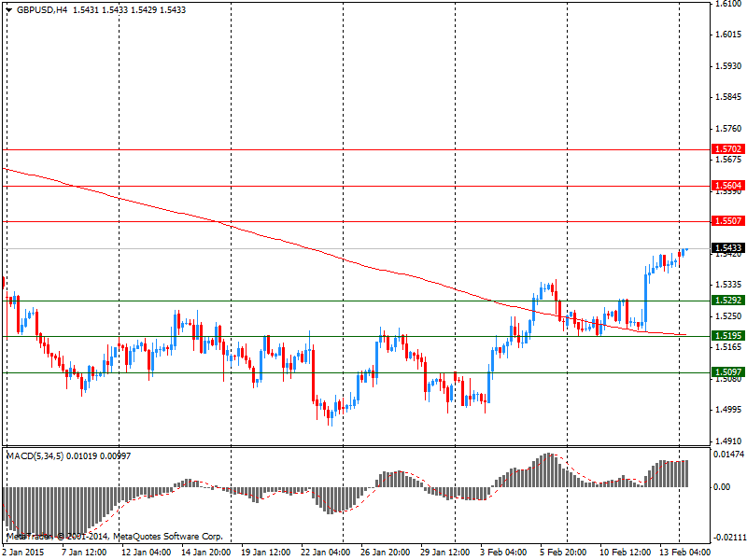Click the black 1.5433 current price tag
This screenshot has height=560, width=747.
[x=728, y=248]
